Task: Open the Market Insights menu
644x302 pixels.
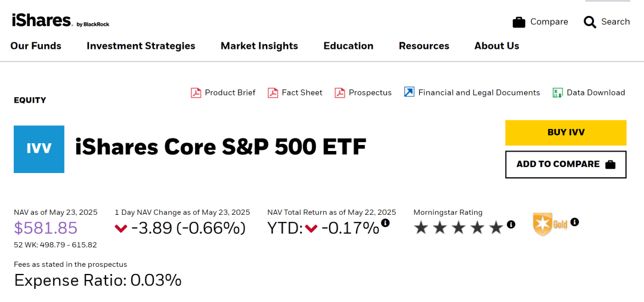Action: pos(259,45)
